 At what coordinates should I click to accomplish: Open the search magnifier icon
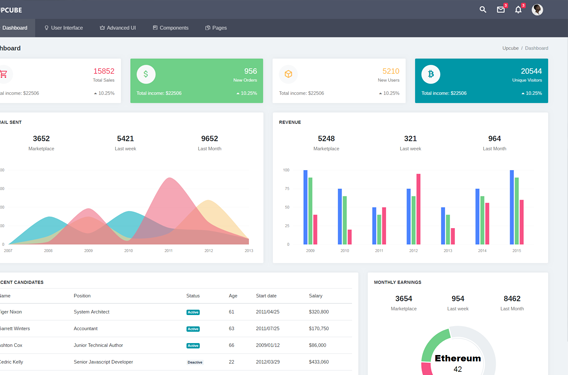click(483, 10)
